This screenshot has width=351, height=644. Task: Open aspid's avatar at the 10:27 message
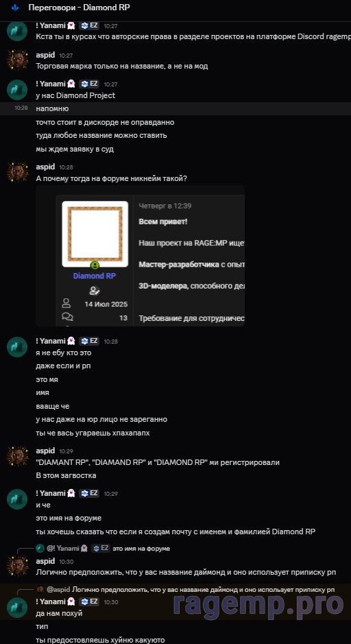(x=17, y=60)
